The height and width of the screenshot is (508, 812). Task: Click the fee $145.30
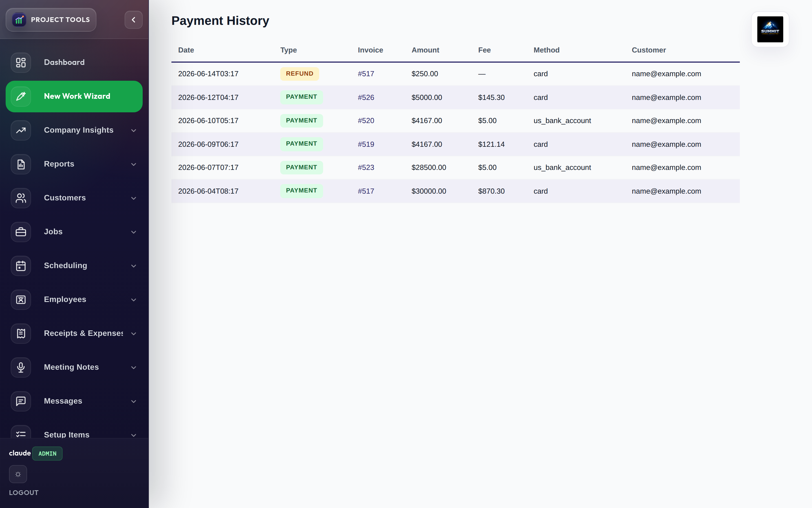491,97
